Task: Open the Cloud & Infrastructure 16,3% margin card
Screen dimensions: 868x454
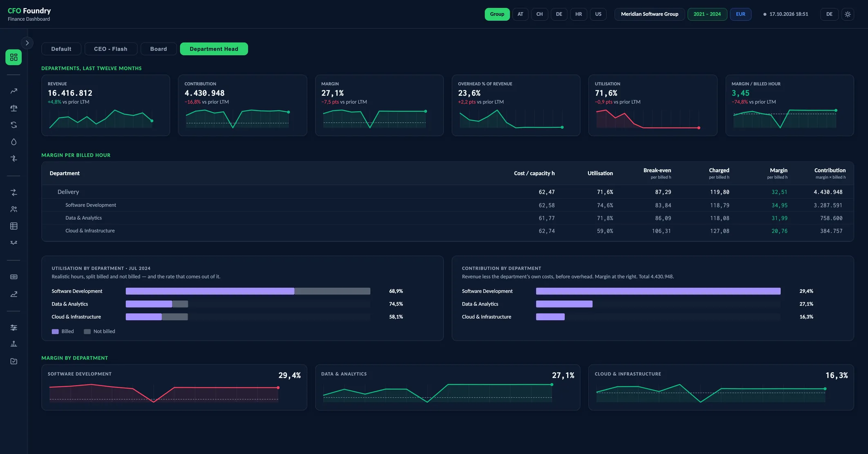Action: (721, 387)
